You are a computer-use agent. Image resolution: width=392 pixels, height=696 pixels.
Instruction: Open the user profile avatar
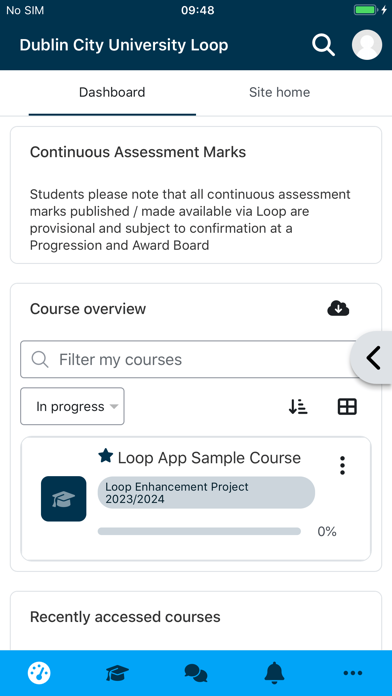pos(367,45)
